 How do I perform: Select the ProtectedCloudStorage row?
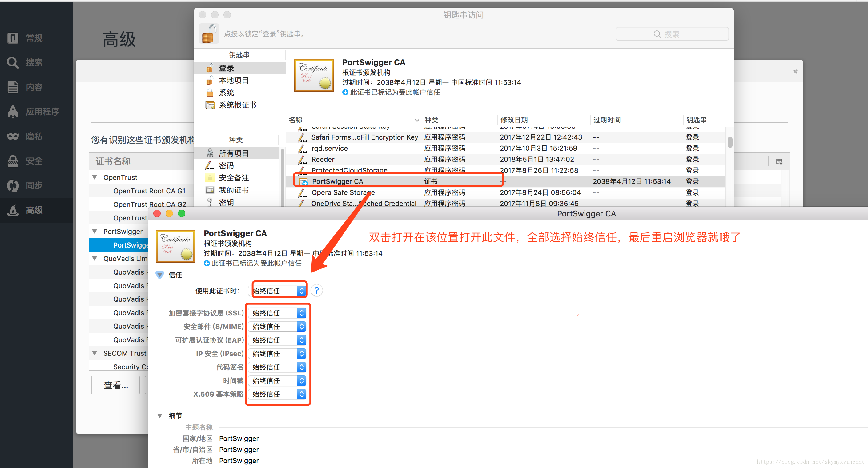pyautogui.click(x=505, y=170)
